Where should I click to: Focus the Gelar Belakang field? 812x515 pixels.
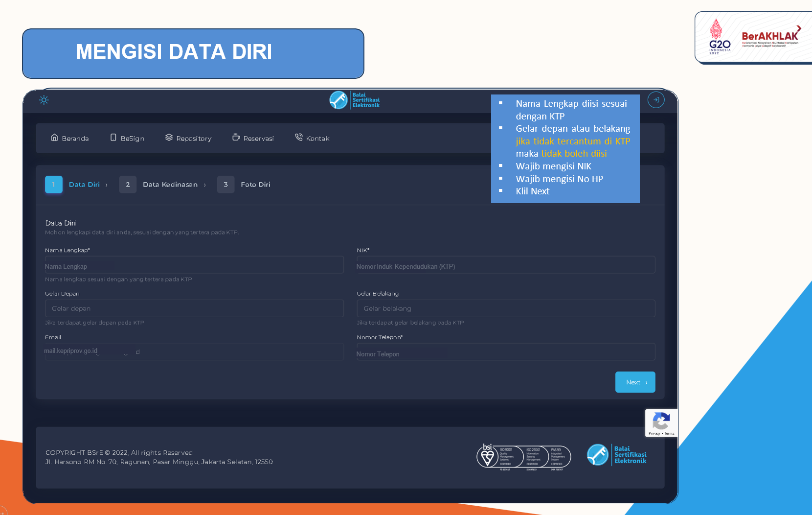click(x=506, y=308)
